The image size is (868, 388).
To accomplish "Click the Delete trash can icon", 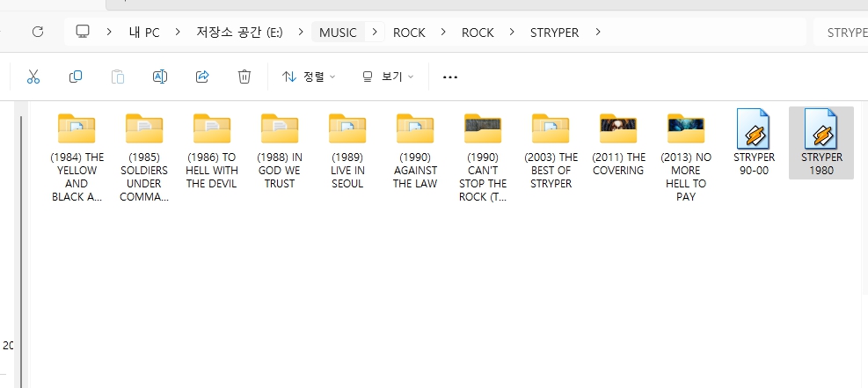I will coord(244,77).
